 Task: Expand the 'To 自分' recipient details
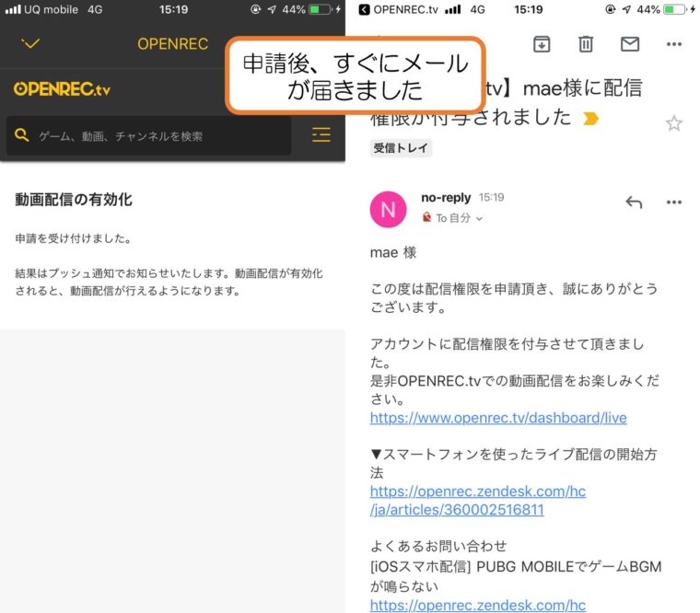460,218
